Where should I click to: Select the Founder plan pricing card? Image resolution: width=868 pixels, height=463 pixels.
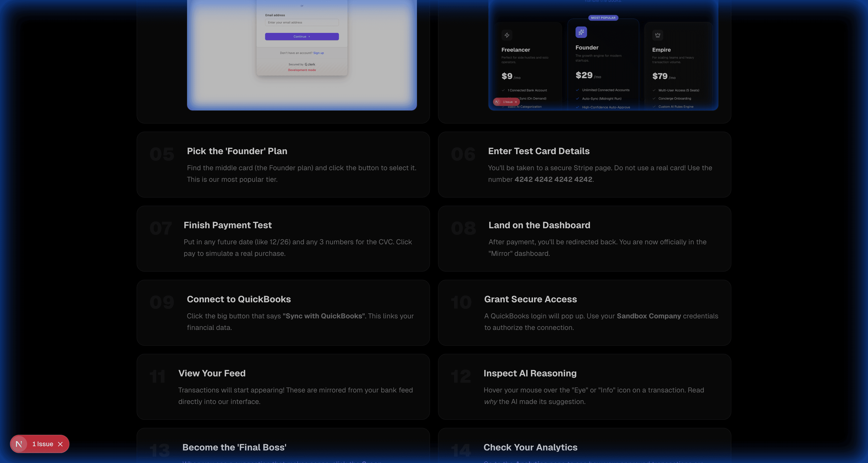(x=603, y=64)
